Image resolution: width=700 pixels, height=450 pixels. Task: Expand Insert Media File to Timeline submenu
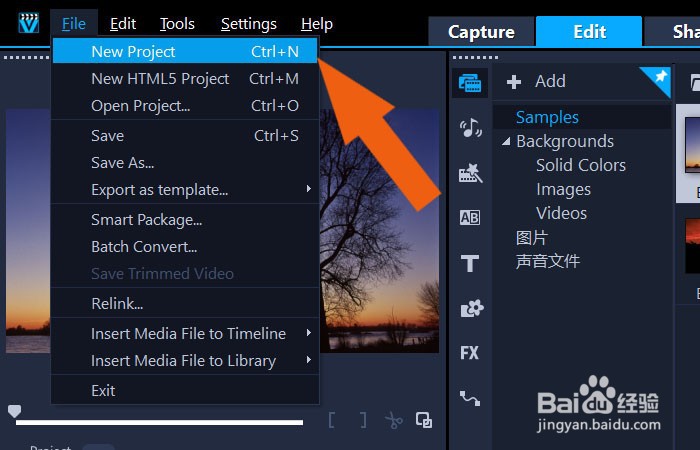coord(308,333)
